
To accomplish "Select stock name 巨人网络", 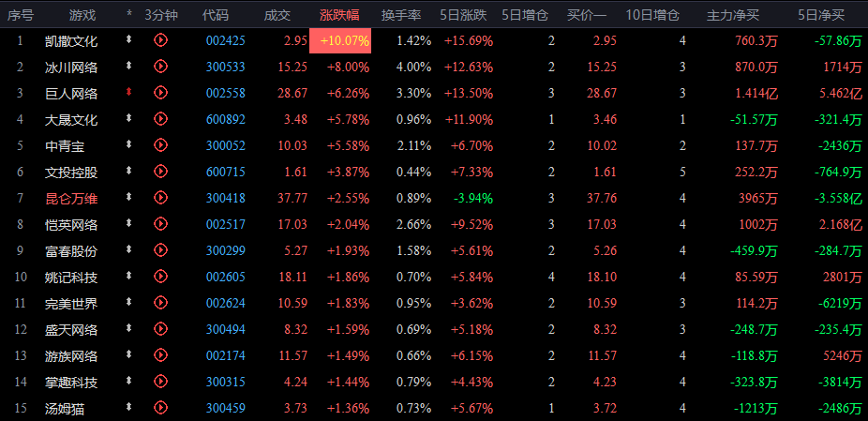I will click(x=71, y=93).
